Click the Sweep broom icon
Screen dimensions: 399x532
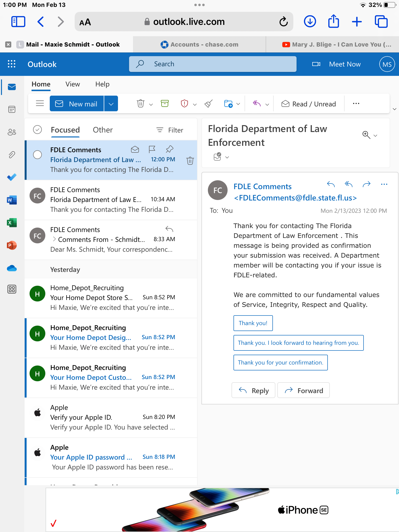(x=209, y=103)
